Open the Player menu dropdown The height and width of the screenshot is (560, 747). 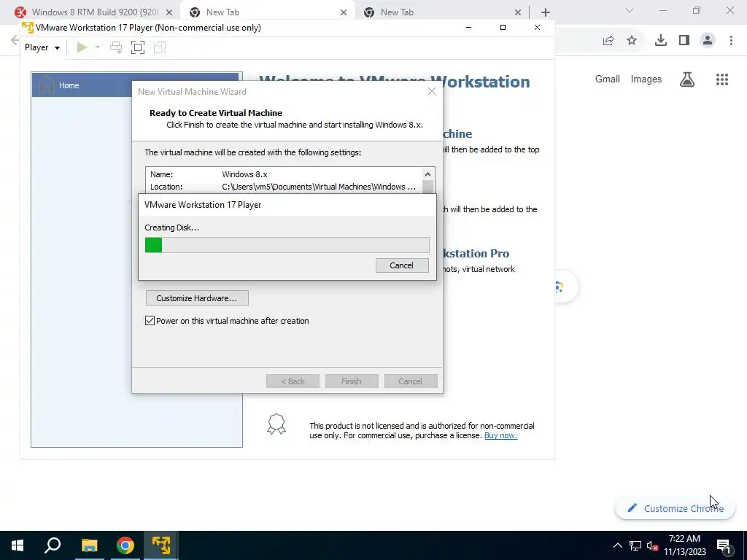pos(42,47)
